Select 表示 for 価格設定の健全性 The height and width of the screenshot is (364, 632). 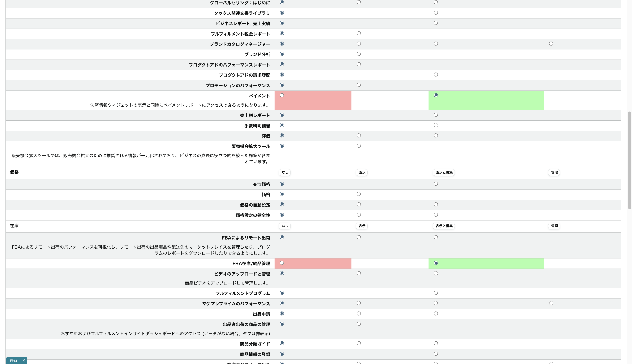tap(359, 215)
